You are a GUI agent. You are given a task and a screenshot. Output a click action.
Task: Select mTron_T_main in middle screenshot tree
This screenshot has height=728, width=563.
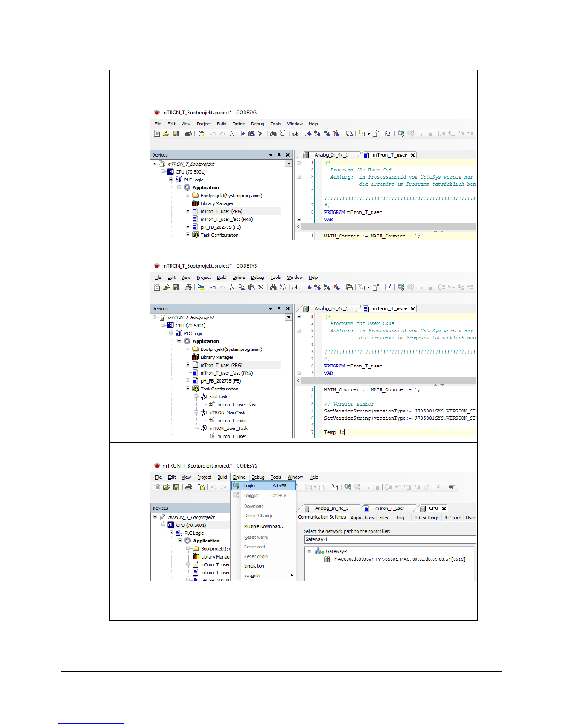coord(232,420)
